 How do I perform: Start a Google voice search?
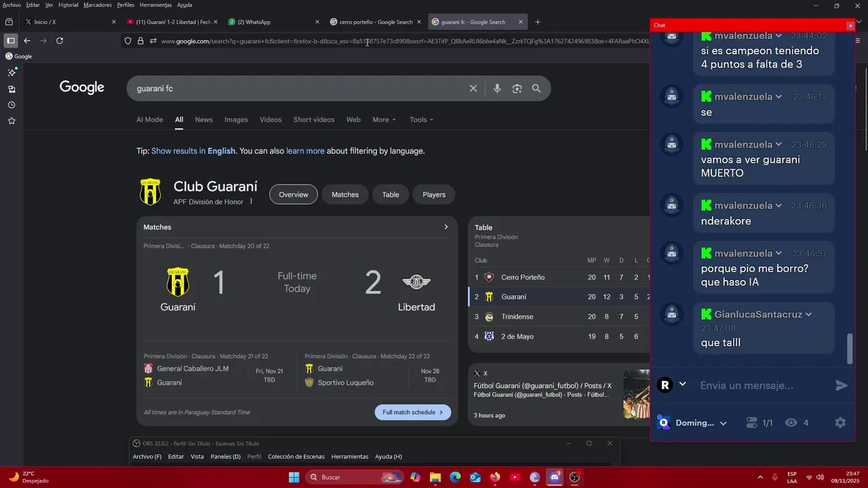497,88
